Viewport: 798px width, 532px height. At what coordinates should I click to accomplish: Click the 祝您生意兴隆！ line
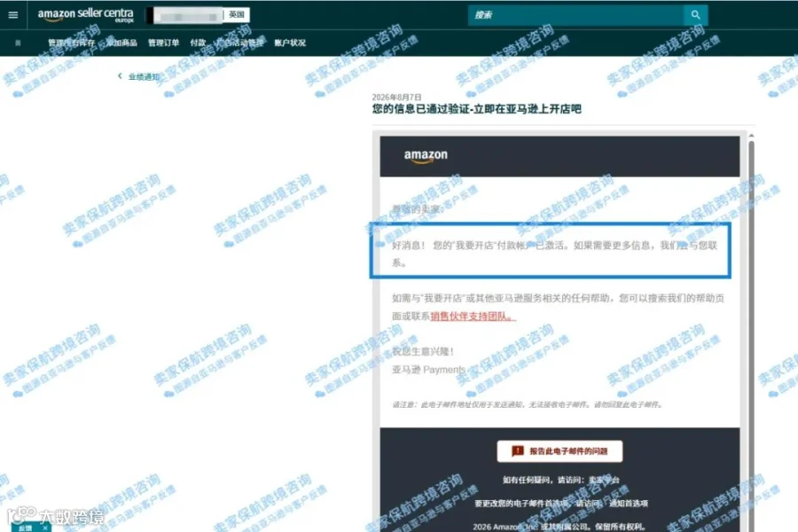[422, 351]
